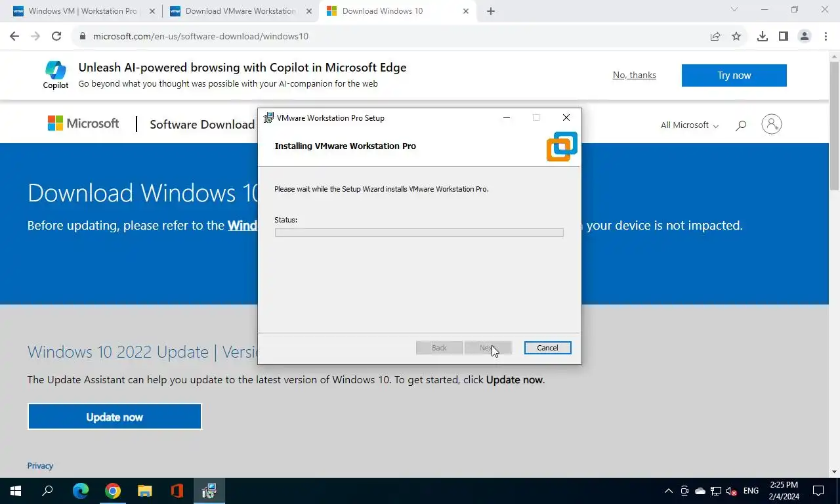The height and width of the screenshot is (504, 840).
Task: Open Microsoft Office from taskbar
Action: [x=177, y=491]
